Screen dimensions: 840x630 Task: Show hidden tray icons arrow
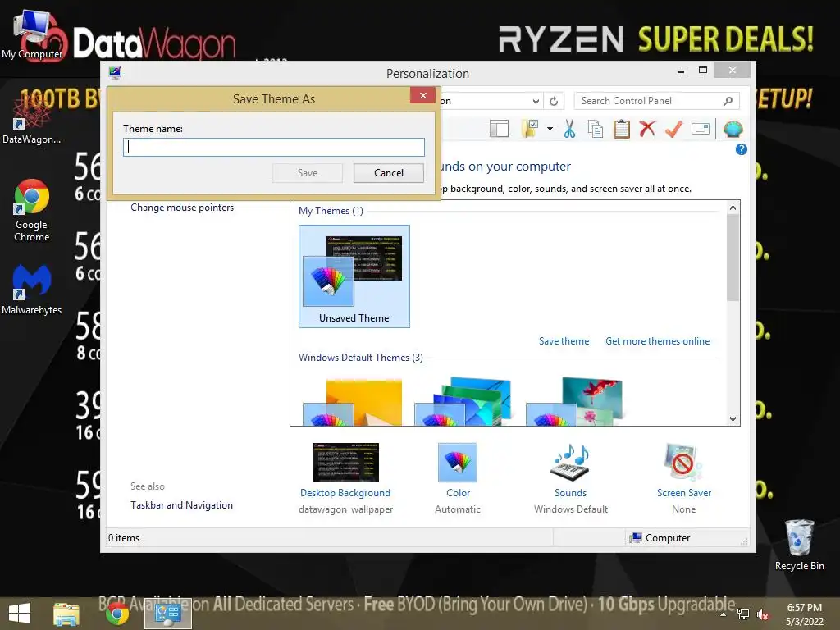coord(724,614)
